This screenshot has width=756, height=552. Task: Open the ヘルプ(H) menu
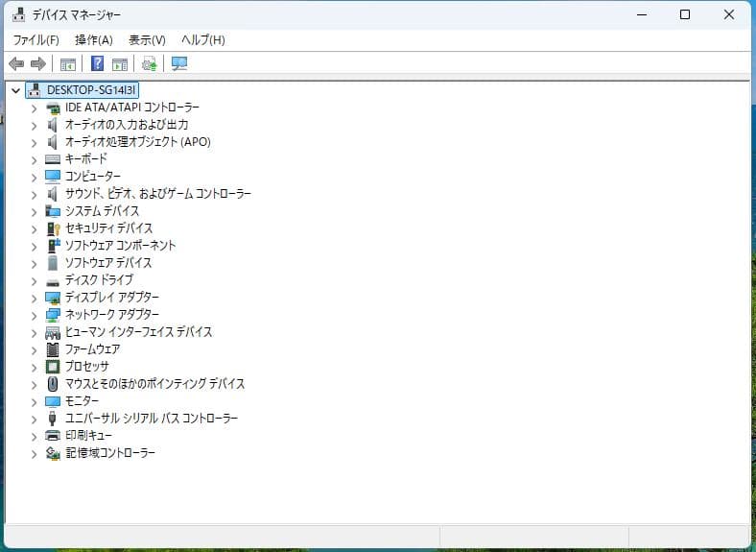pos(203,39)
